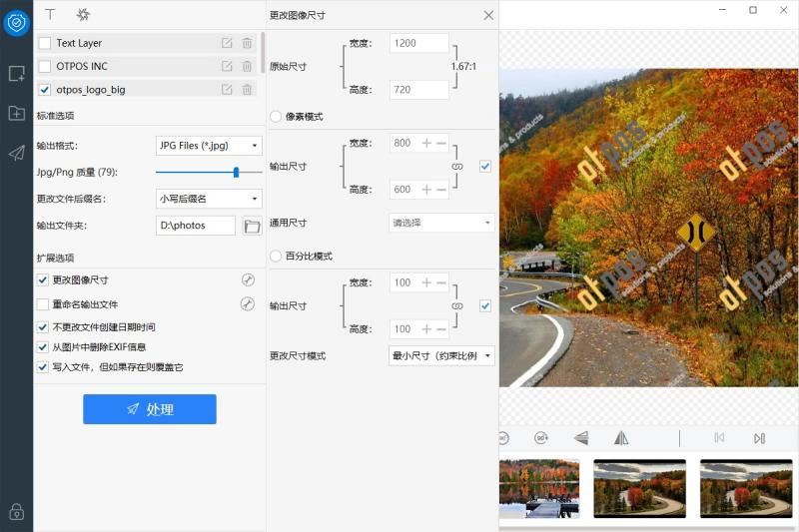This screenshot has height=532, width=799.
Task: Click the add image watermark icon
Action: [x=83, y=15]
